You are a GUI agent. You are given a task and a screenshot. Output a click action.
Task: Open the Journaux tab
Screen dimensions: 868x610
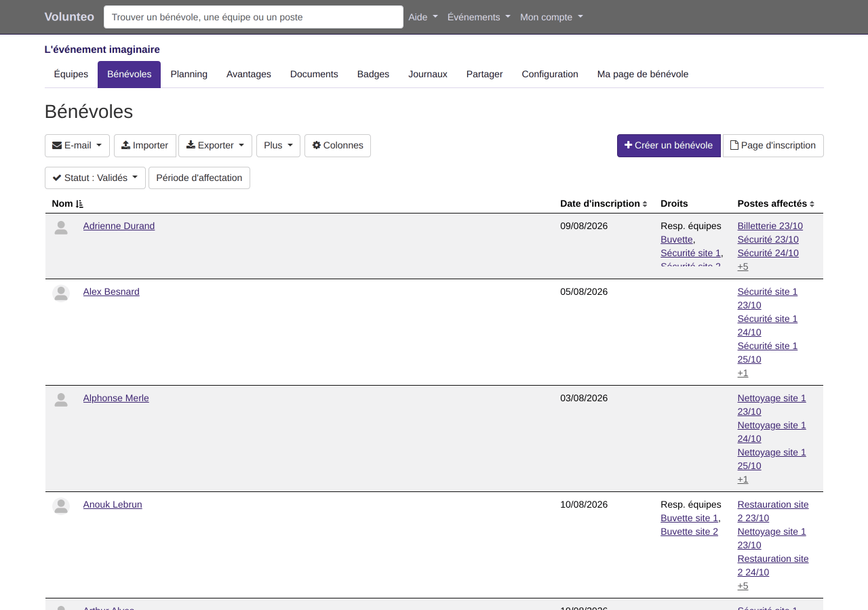(428, 75)
